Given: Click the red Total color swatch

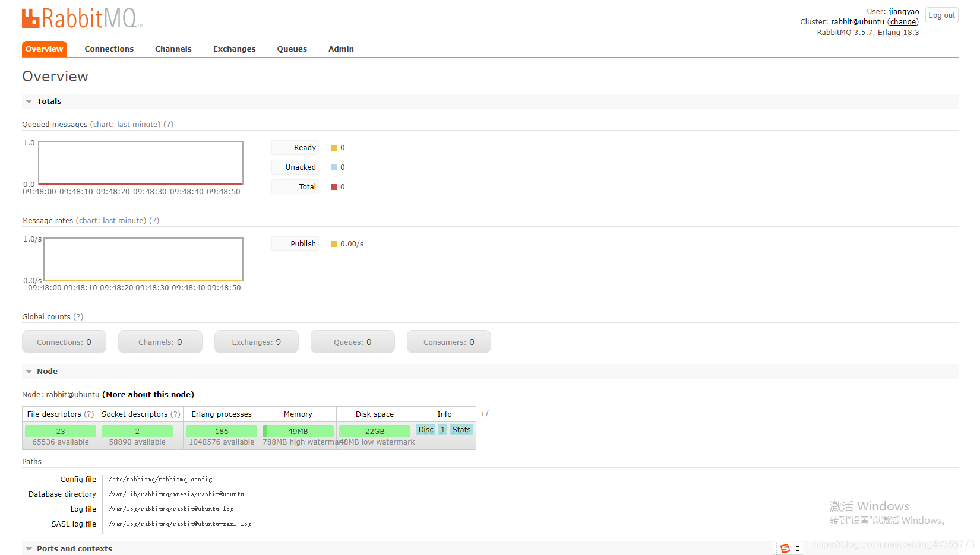Looking at the screenshot, I should 334,187.
